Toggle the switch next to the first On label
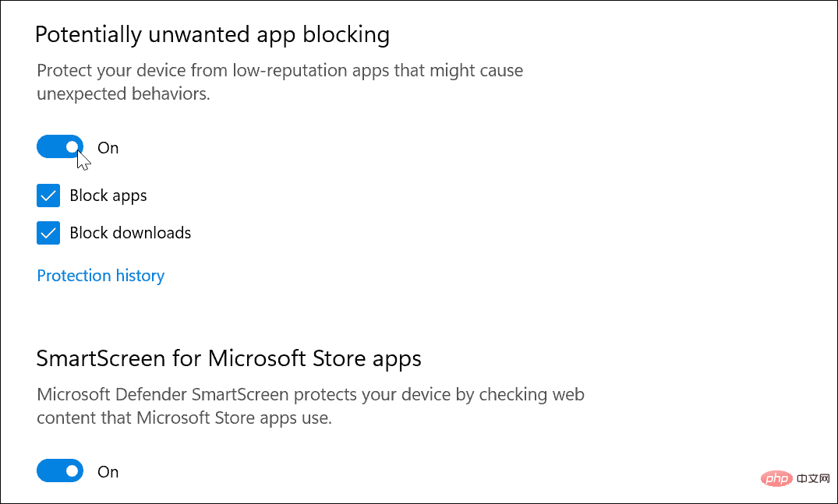Image resolution: width=838 pixels, height=504 pixels. click(x=60, y=146)
